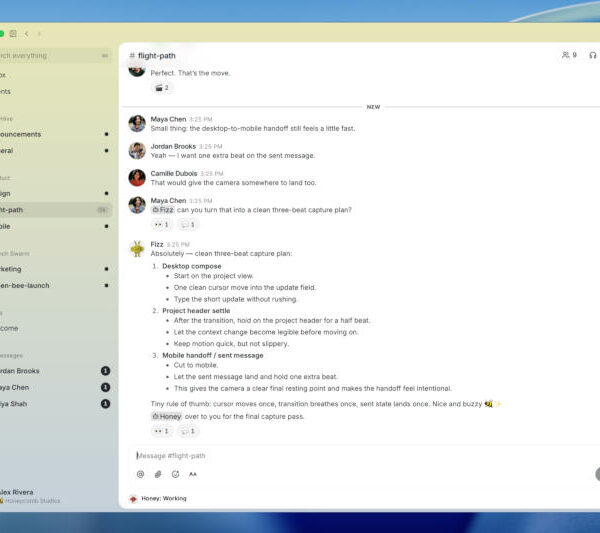The height and width of the screenshot is (533, 600).
Task: Click 'Desktop compose' heading in plan
Action: click(x=192, y=266)
